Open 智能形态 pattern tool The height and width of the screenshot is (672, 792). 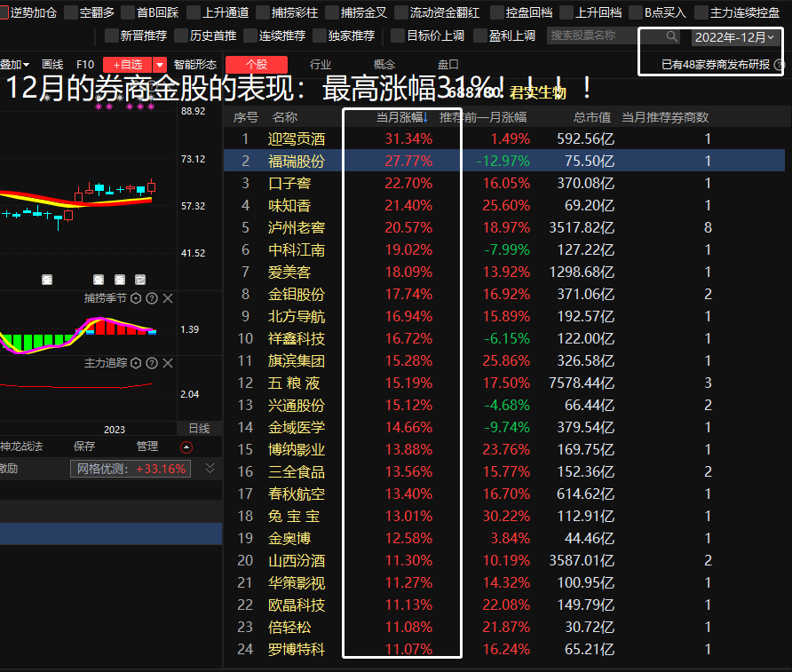195,65
